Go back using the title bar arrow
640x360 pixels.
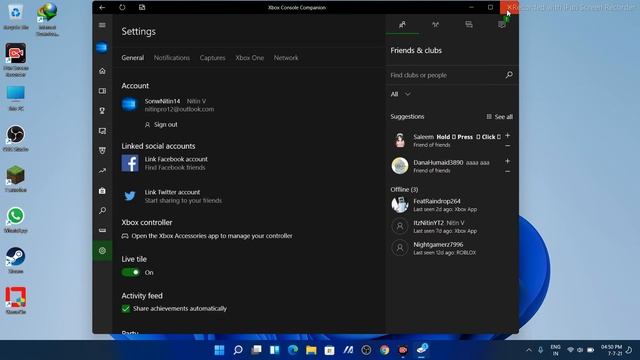coord(102,7)
